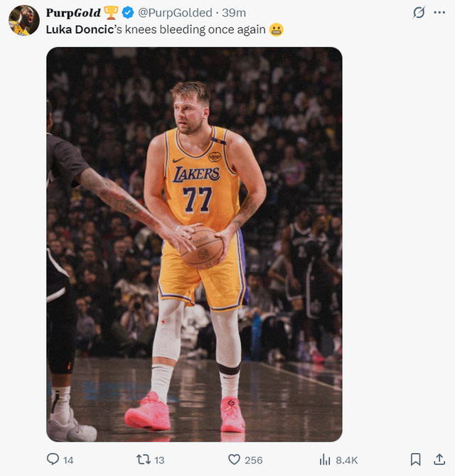The width and height of the screenshot is (455, 476).
Task: Click the trophy emoji beside PurpGold
Action: [x=112, y=13]
